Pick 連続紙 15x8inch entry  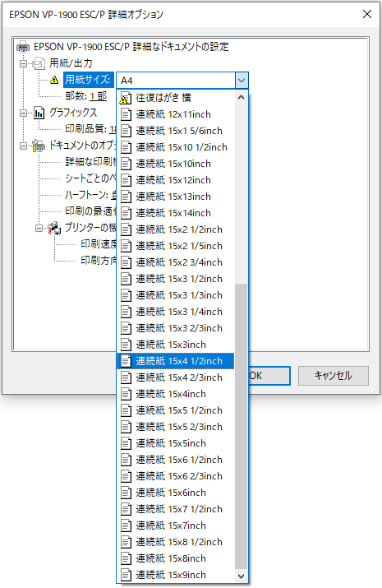coord(175,558)
